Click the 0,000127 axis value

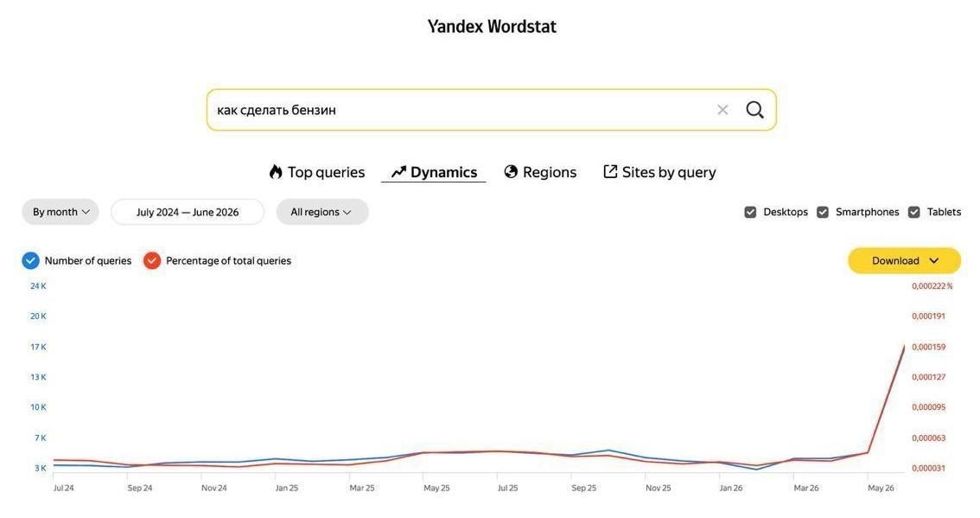929,377
